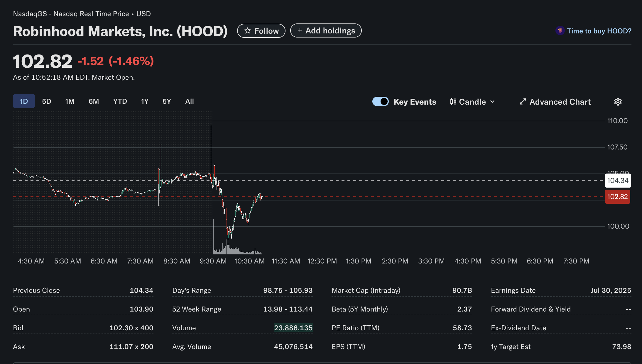Screen dimensions: 642x364
Task: Switch to the 5Y time range
Action: coord(167,101)
